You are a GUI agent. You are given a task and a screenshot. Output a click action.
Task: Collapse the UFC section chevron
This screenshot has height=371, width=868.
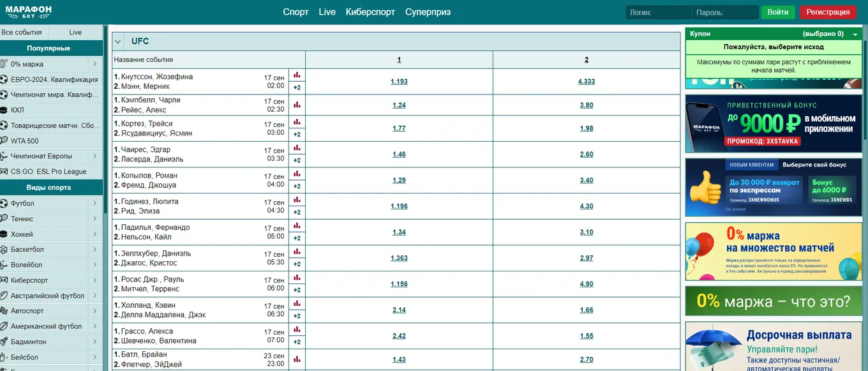(x=118, y=42)
